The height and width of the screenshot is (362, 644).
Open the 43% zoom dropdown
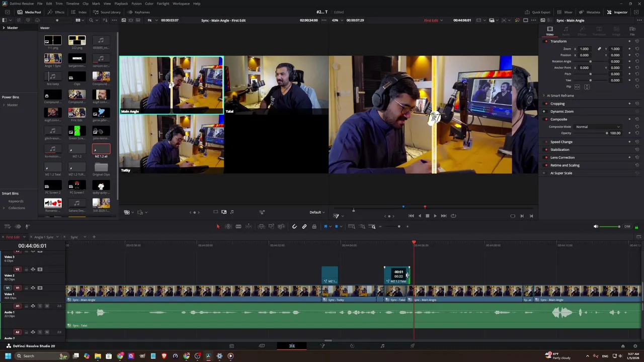(338, 20)
